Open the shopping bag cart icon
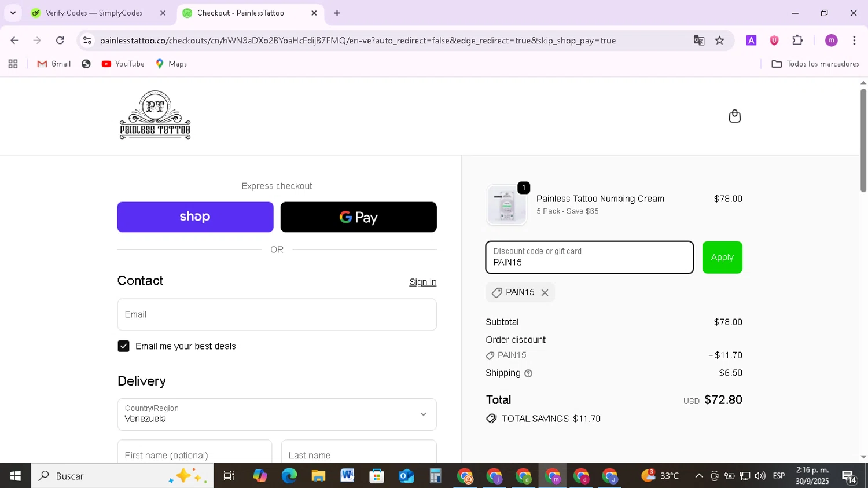 pos(734,116)
